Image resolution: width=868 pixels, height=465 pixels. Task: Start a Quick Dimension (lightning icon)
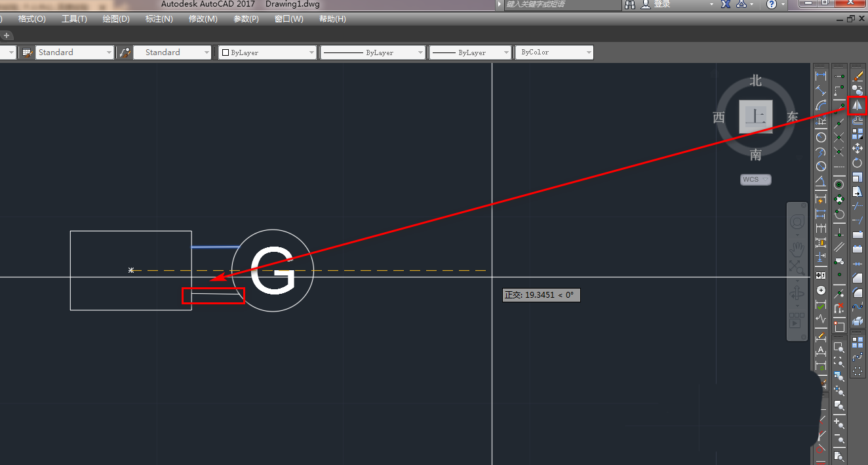pos(821,199)
